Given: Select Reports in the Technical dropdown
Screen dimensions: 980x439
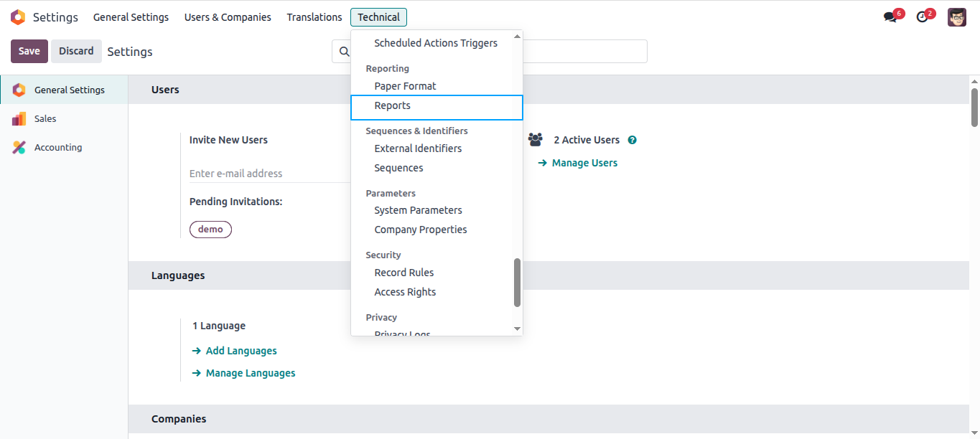Looking at the screenshot, I should [x=437, y=108].
